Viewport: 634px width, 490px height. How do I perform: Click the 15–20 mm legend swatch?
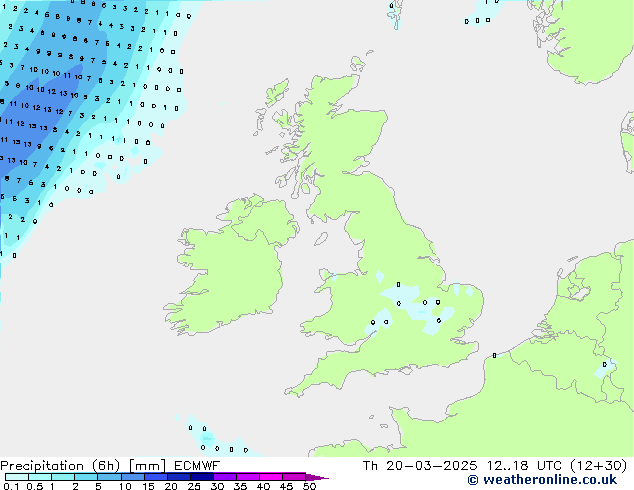pyautogui.click(x=155, y=477)
